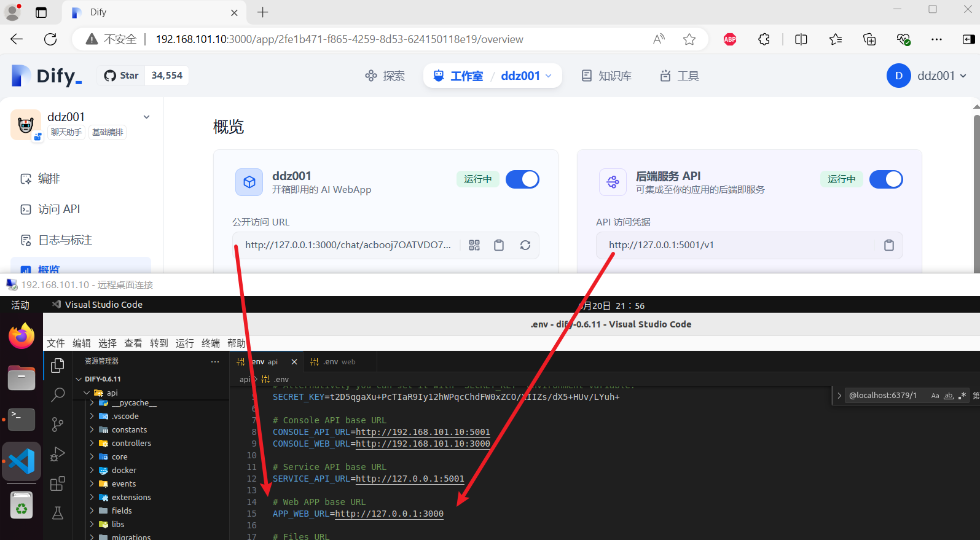Toggle match case in find widget
This screenshot has width=980, height=540.
pyautogui.click(x=935, y=396)
